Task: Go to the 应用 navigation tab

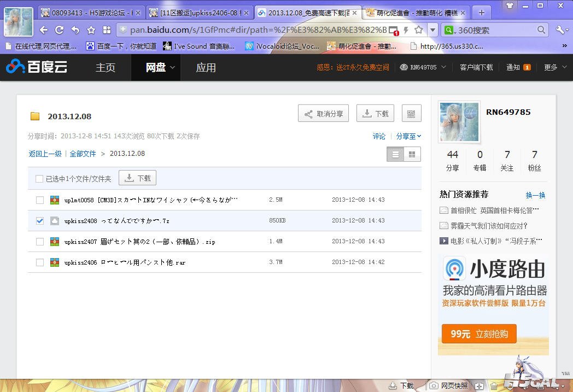Action: click(x=206, y=68)
